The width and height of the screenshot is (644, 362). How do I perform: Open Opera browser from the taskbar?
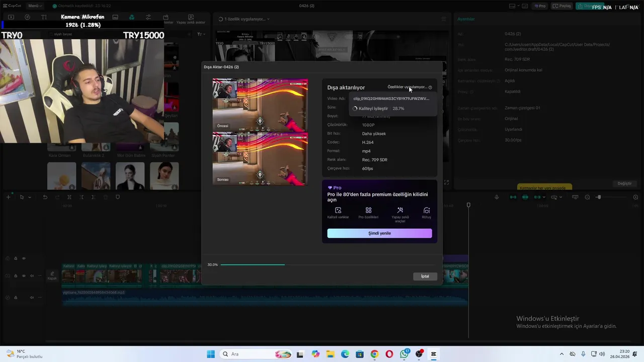click(x=389, y=354)
